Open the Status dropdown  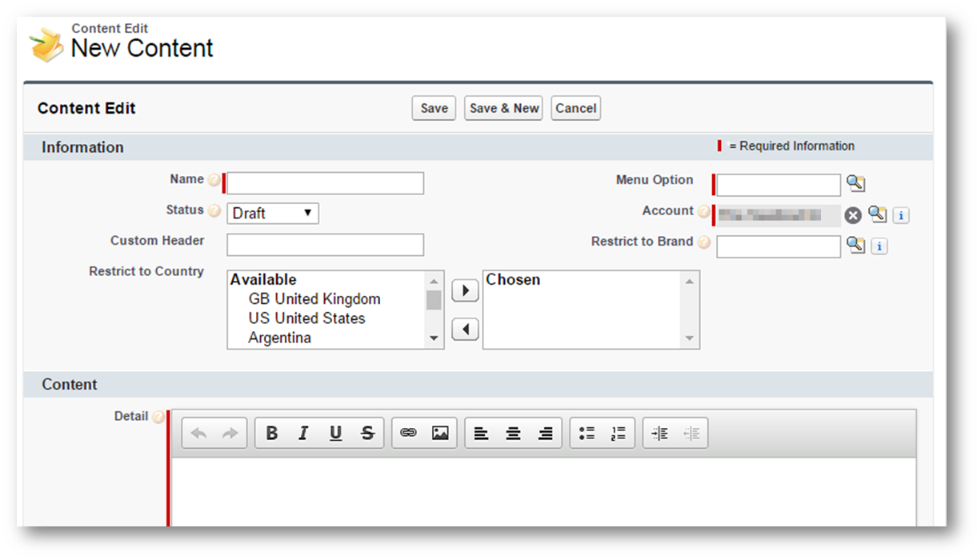[273, 214]
